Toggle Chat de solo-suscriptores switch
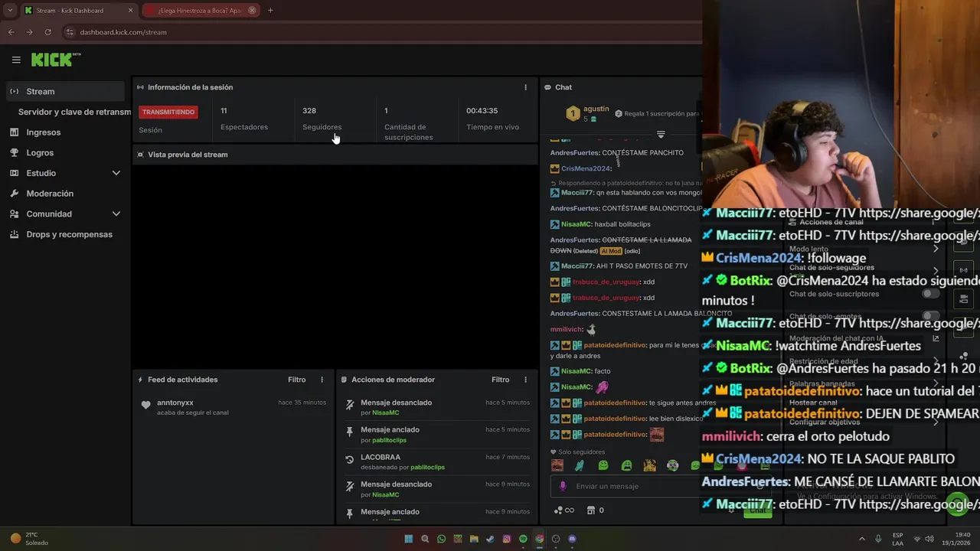This screenshot has width=980, height=551. click(930, 294)
